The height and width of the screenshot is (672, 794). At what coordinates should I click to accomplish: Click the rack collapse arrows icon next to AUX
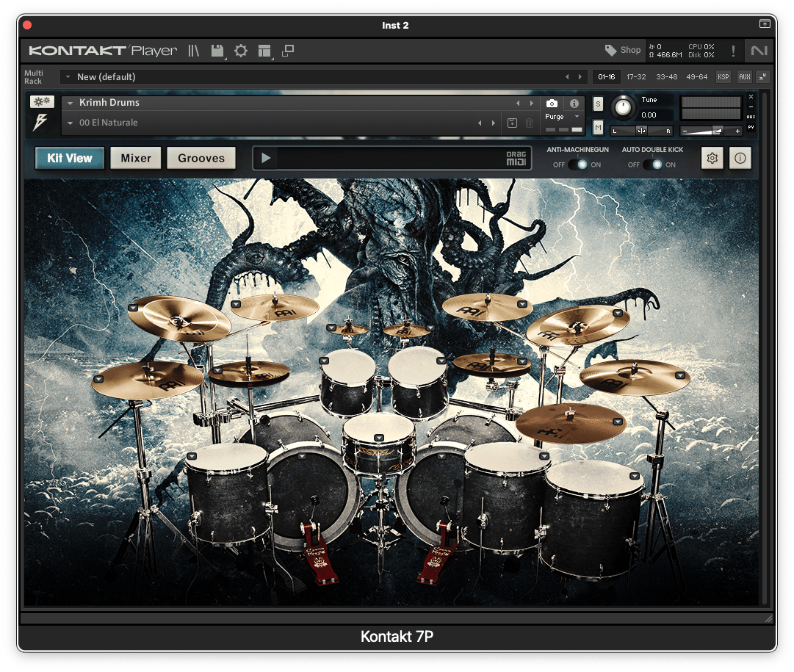tap(762, 77)
